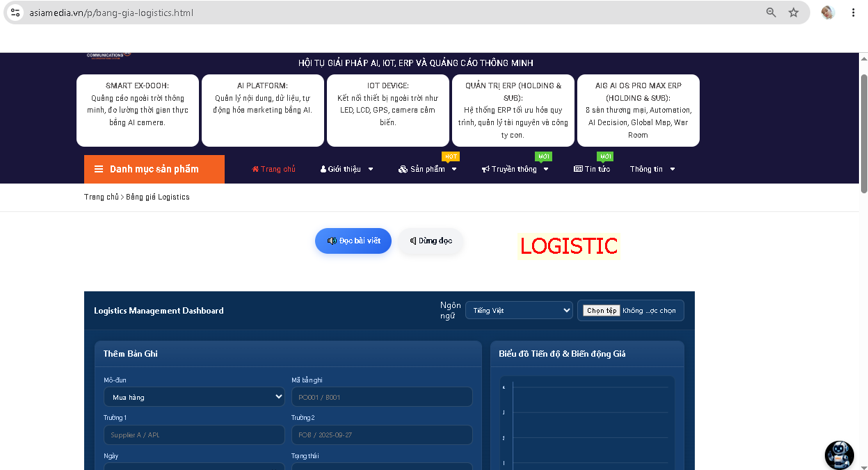Screen dimensions: 868x470
Task: Click the HOT badge above Sản phẩm
Action: pyautogui.click(x=451, y=156)
